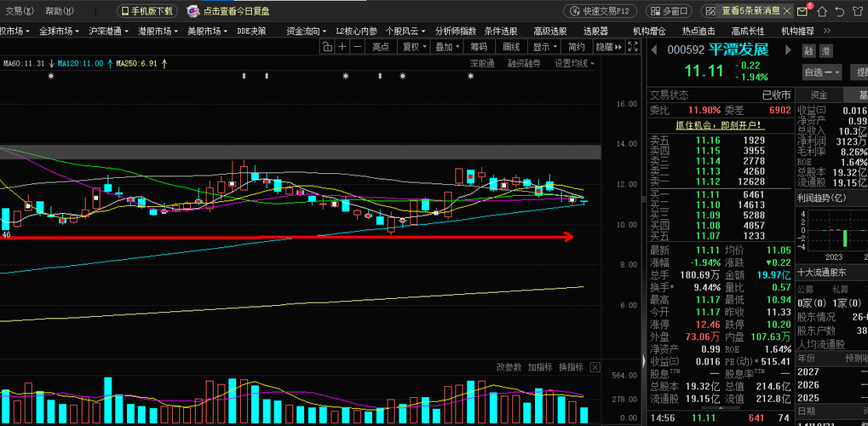Click 隐藏 to hide side panel

pyautogui.click(x=608, y=47)
